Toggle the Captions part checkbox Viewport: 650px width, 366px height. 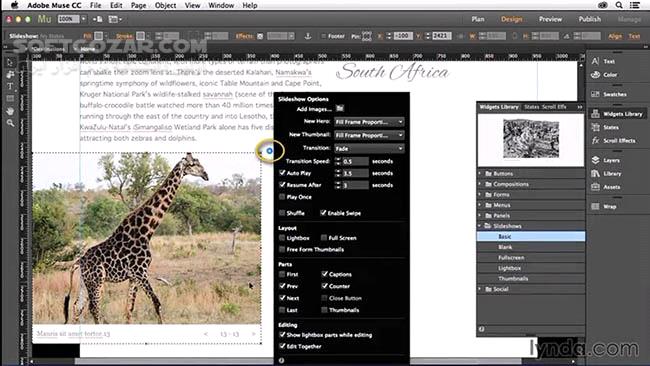tap(324, 274)
